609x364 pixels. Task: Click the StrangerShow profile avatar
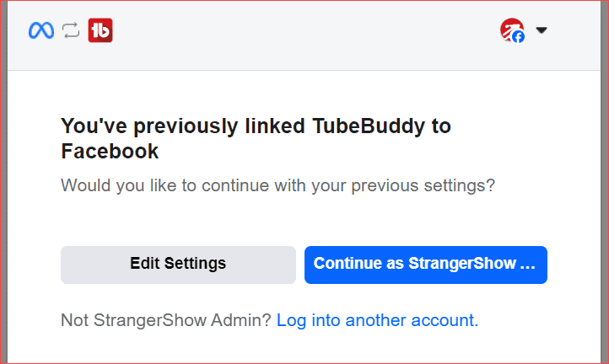tap(510, 29)
